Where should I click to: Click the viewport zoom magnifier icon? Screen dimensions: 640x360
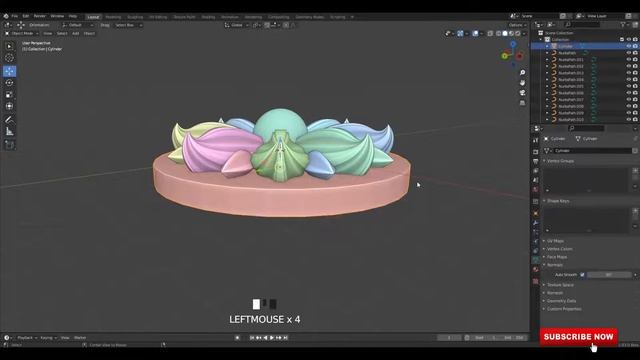click(522, 73)
